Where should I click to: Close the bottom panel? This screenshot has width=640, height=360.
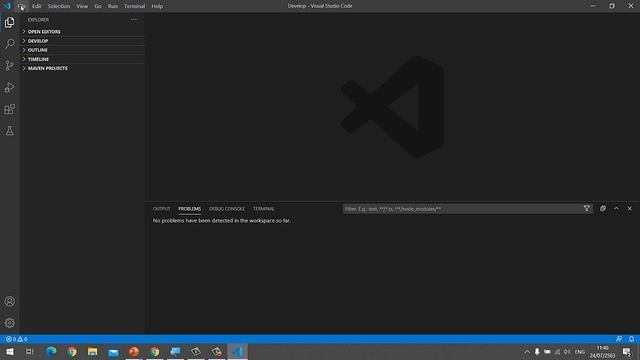tap(630, 209)
